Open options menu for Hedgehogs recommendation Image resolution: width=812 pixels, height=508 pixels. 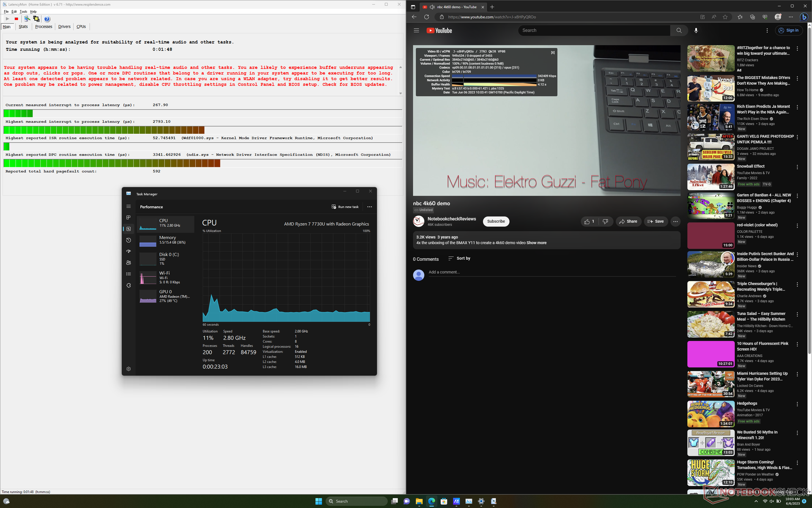[797, 404]
